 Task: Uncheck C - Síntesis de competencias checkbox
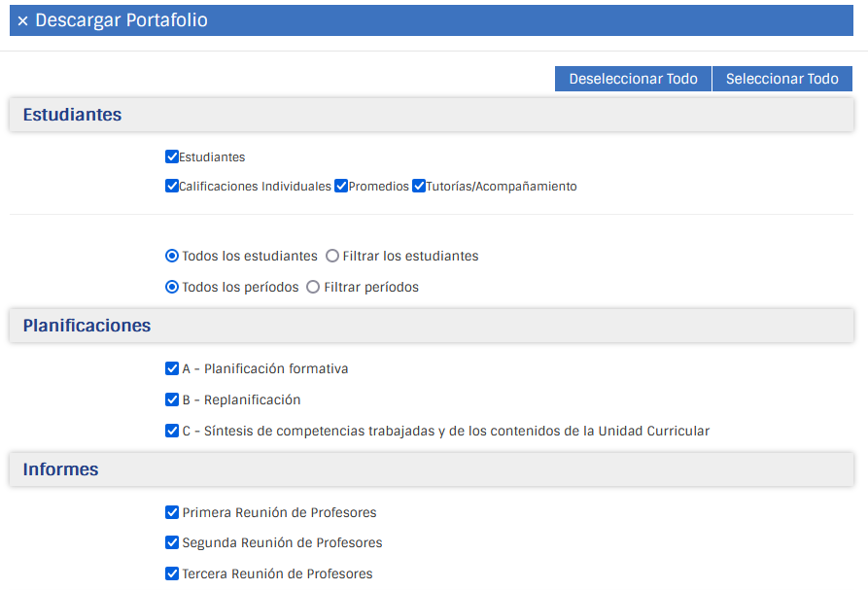(172, 431)
